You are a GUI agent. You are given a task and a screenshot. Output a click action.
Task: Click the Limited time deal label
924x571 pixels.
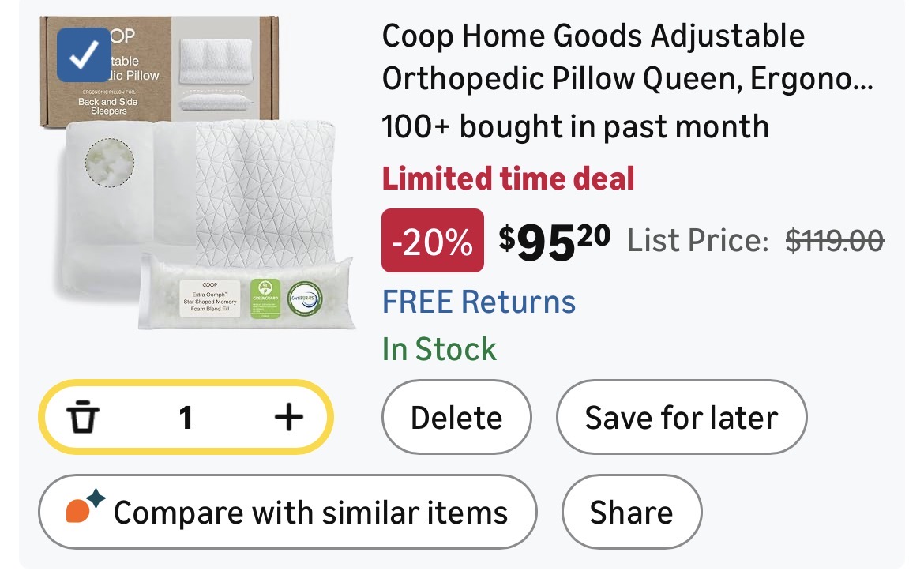pos(508,178)
